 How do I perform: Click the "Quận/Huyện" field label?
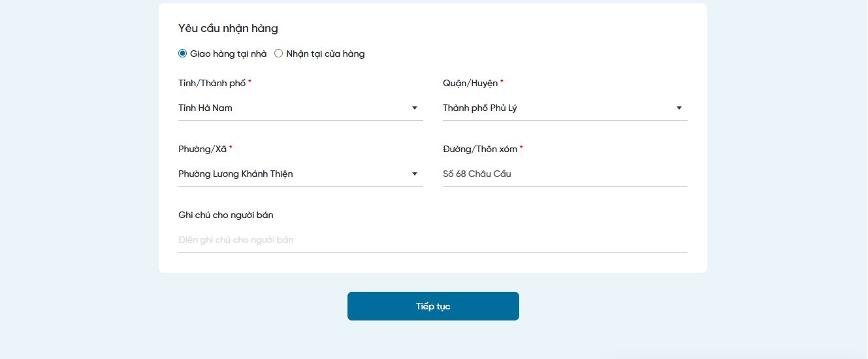pos(470,83)
